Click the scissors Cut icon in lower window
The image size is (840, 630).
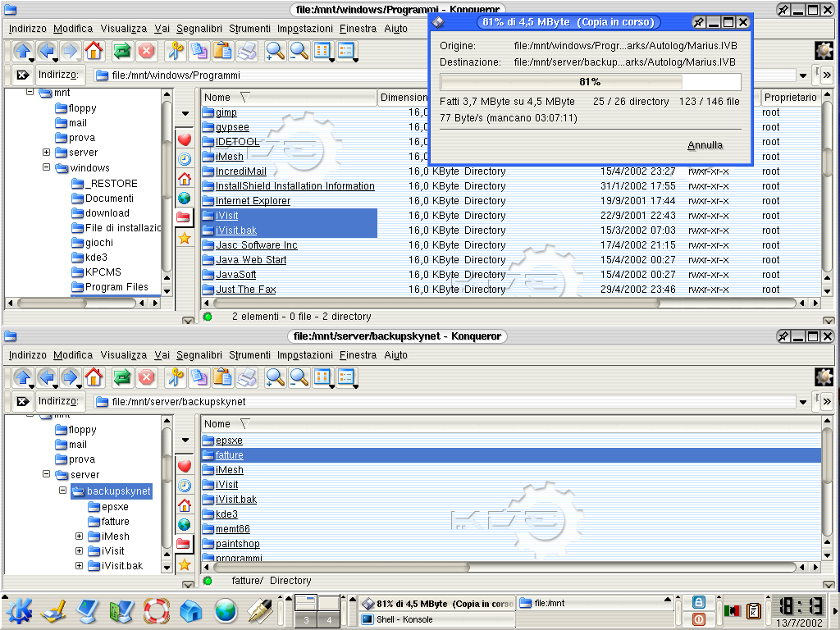pyautogui.click(x=175, y=377)
